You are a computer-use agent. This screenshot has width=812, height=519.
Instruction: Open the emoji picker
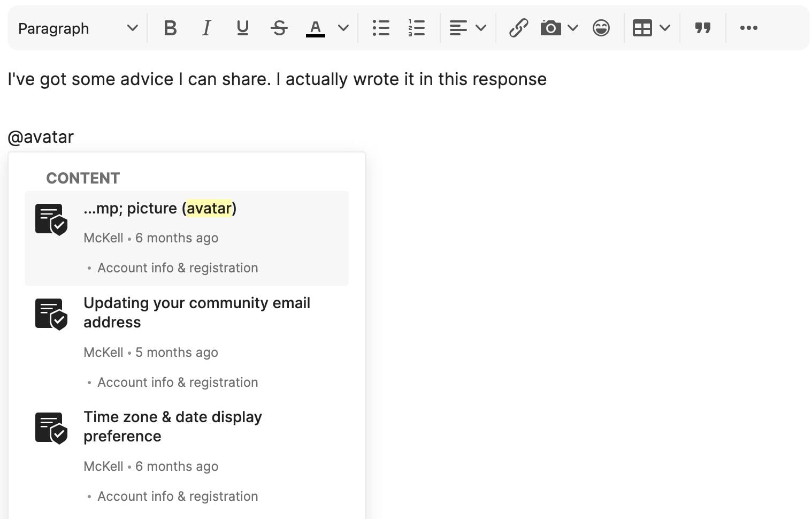click(601, 28)
